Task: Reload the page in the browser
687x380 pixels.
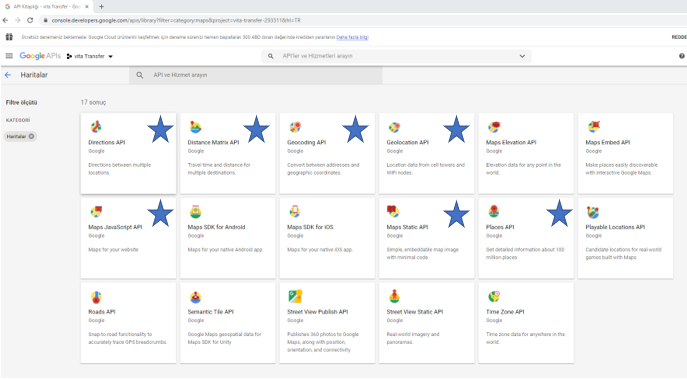Action: 30,20
